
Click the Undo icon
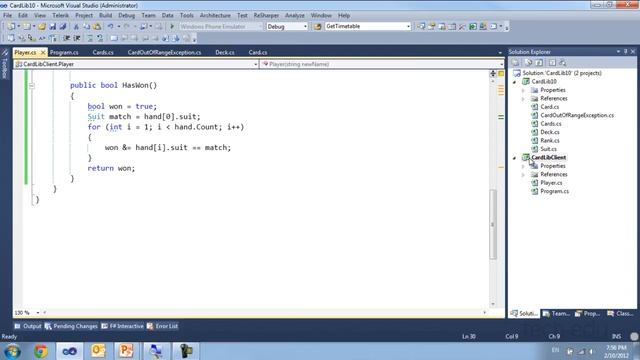click(110, 27)
